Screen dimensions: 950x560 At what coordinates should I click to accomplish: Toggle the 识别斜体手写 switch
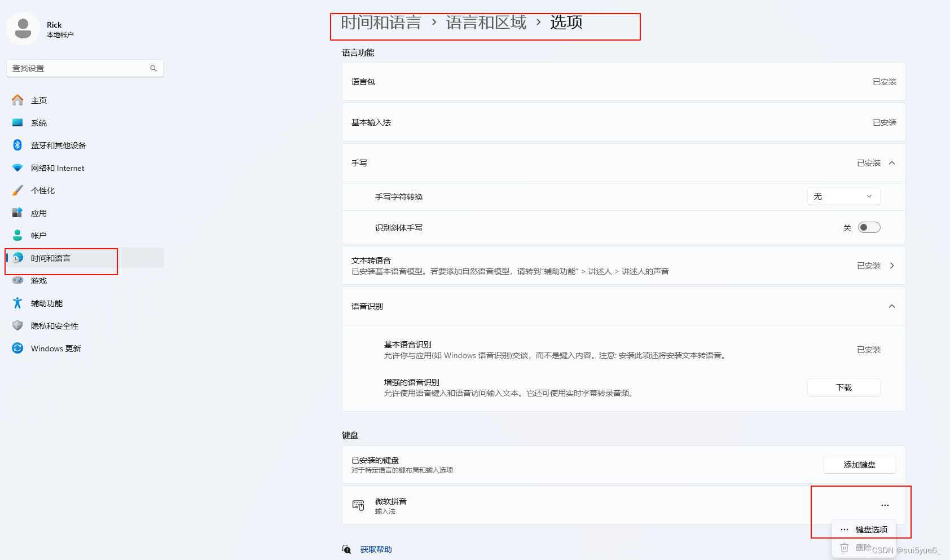tap(869, 227)
